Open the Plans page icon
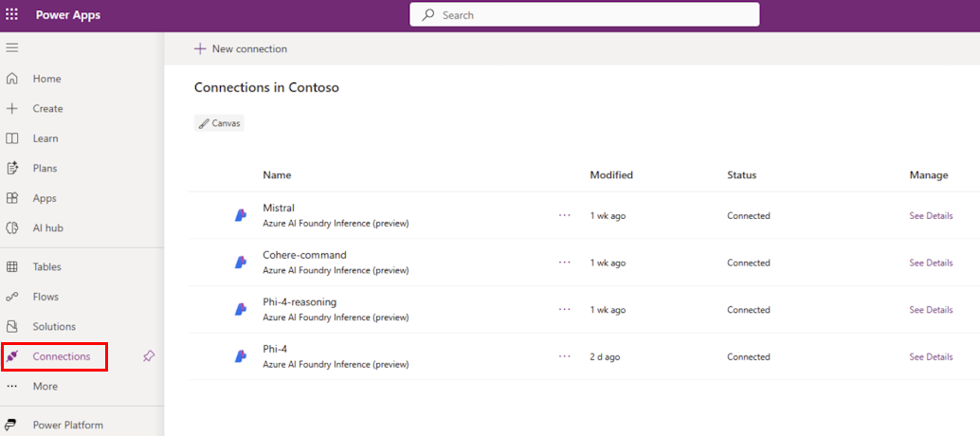980x436 pixels. point(12,169)
